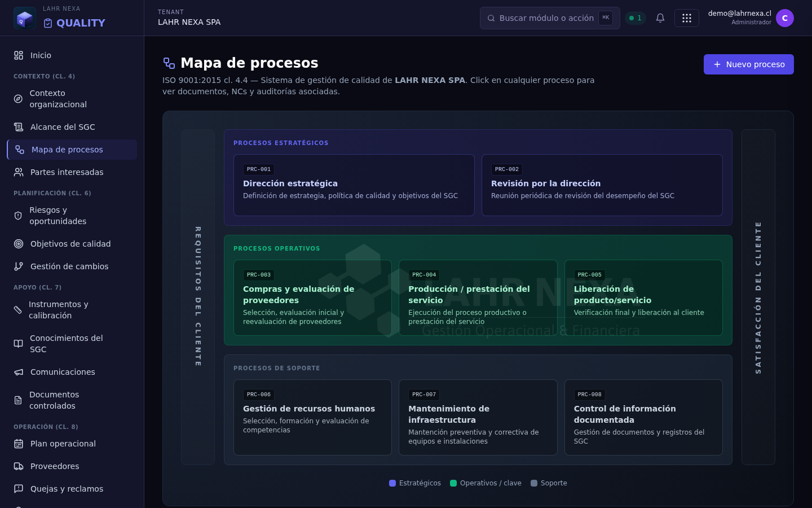
Task: Open PRC-008 Control de información documentada
Action: (x=643, y=418)
